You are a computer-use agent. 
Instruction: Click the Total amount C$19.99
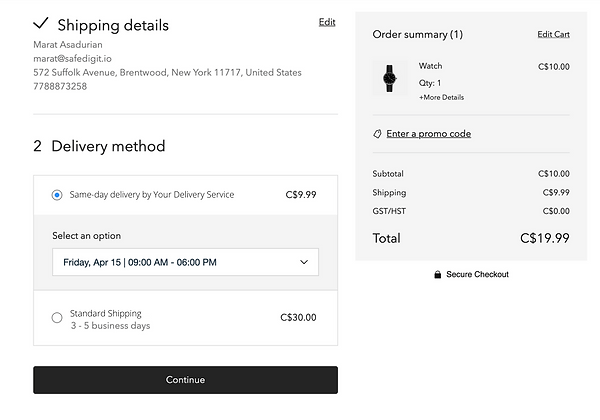coord(545,238)
